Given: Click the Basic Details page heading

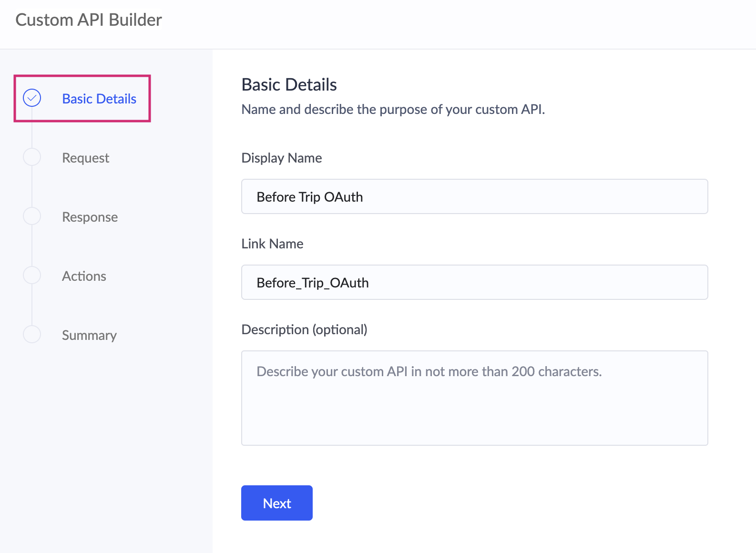Looking at the screenshot, I should coord(289,84).
